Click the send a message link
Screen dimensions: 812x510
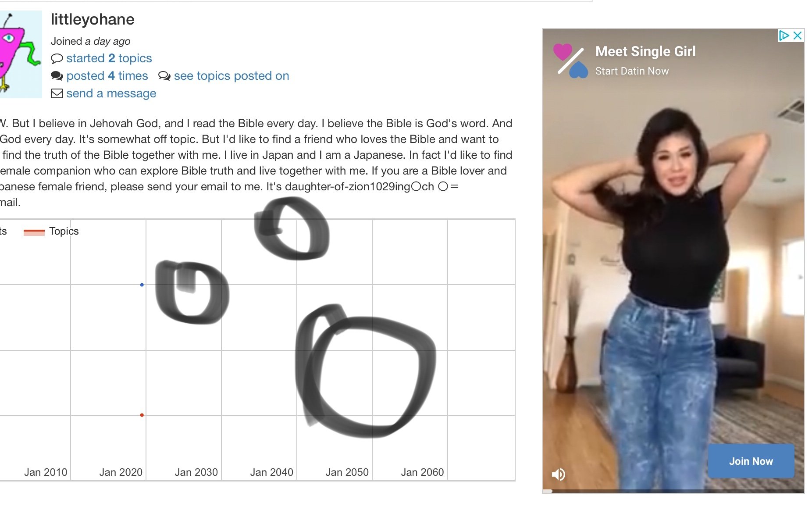(111, 93)
